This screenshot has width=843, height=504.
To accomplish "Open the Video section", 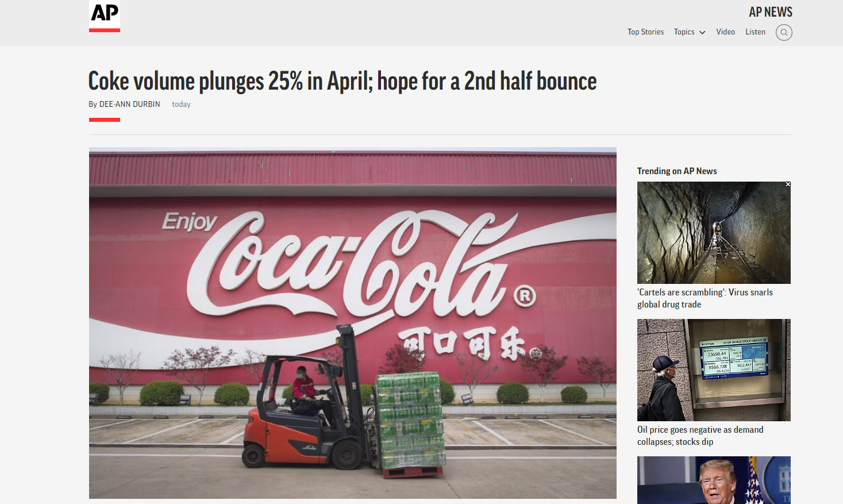I will click(725, 32).
